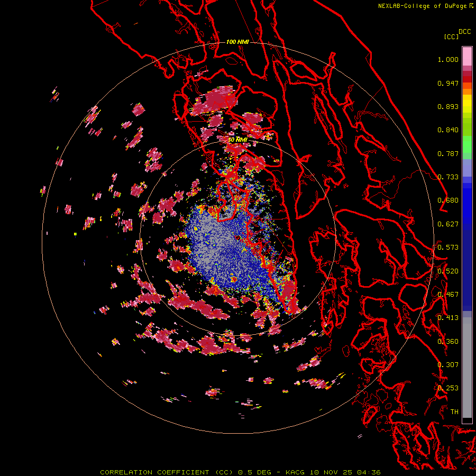Click the 04:36 timestamp

[369, 472]
